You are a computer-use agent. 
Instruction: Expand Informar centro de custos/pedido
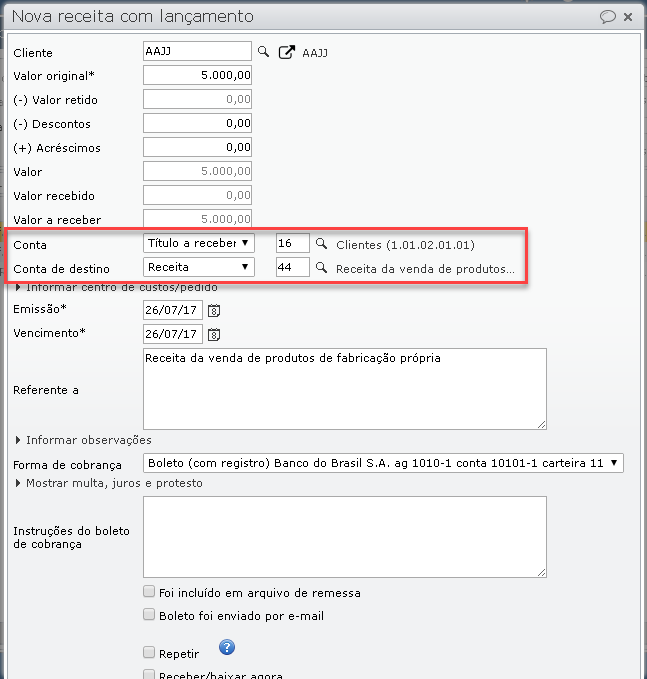(x=116, y=288)
